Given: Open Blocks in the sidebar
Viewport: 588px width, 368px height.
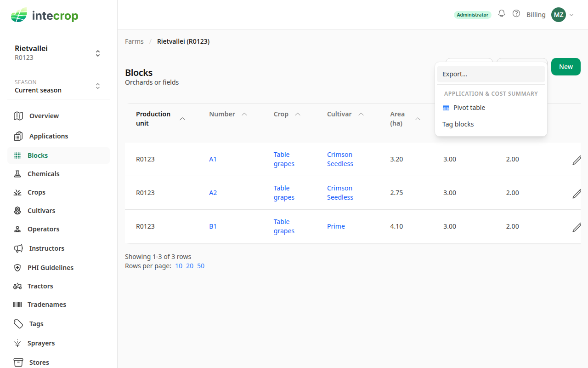Looking at the screenshot, I should click(x=58, y=155).
